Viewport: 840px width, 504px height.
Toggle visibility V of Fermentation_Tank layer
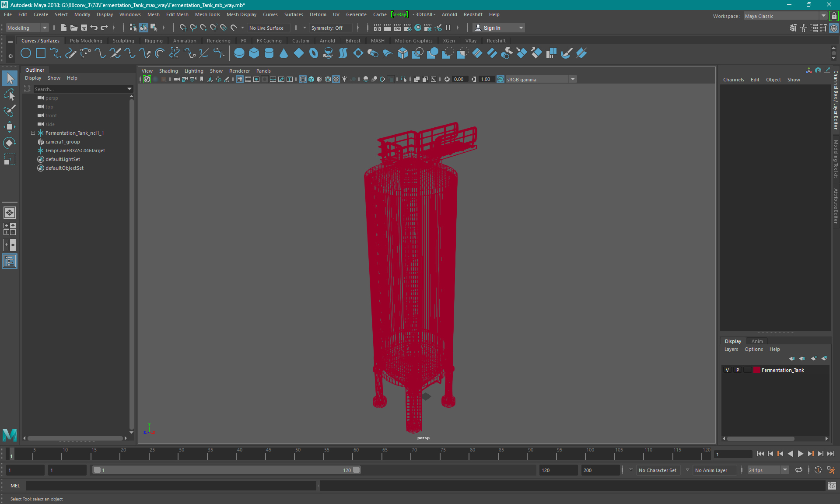[x=728, y=370]
